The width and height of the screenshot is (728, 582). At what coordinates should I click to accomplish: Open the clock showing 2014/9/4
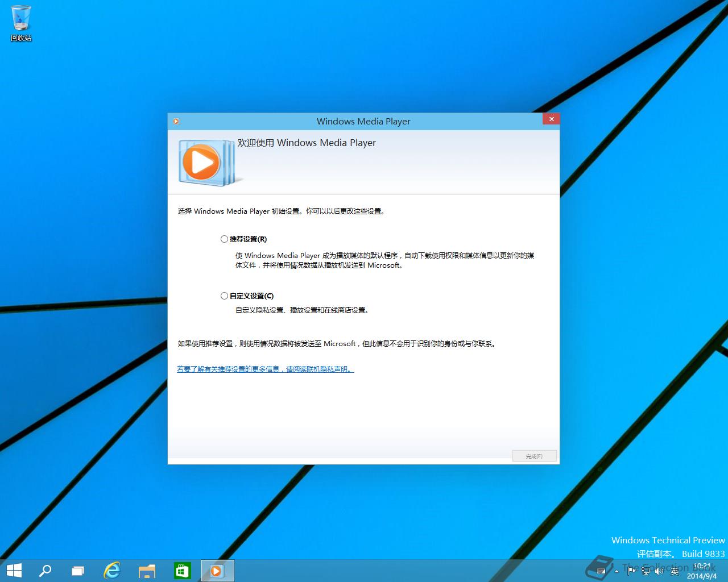[702, 571]
